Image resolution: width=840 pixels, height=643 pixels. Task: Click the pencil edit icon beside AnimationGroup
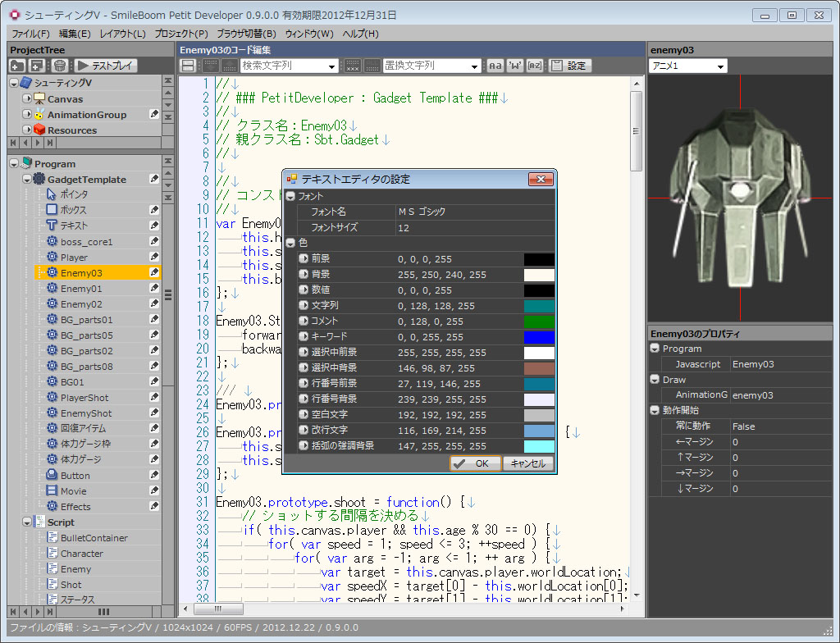(x=154, y=115)
